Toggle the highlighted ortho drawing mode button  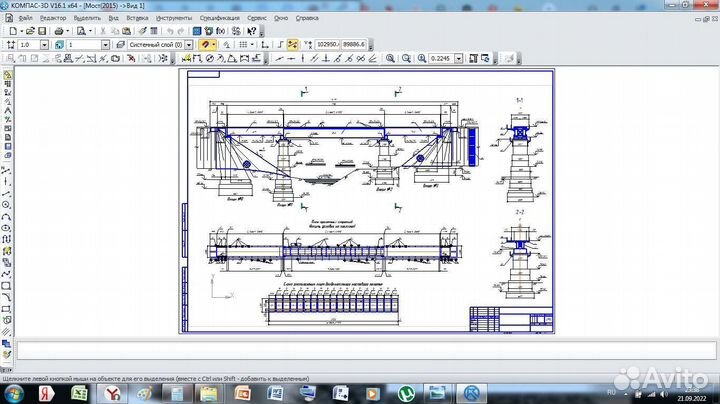293,45
